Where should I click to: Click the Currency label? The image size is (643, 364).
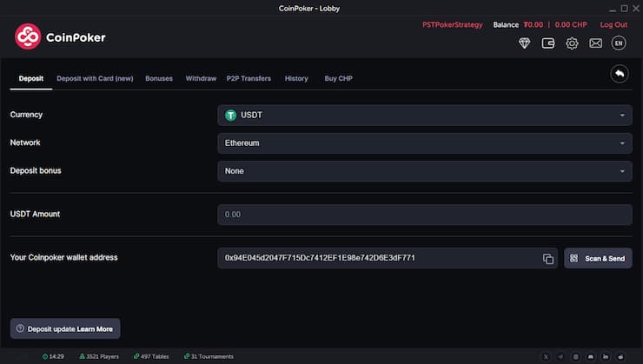pyautogui.click(x=26, y=115)
